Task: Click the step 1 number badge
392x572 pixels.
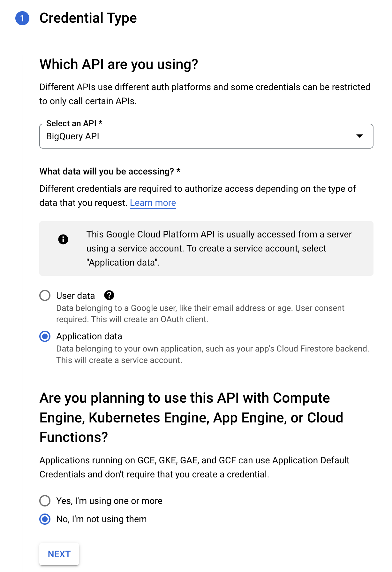Action: click(22, 18)
